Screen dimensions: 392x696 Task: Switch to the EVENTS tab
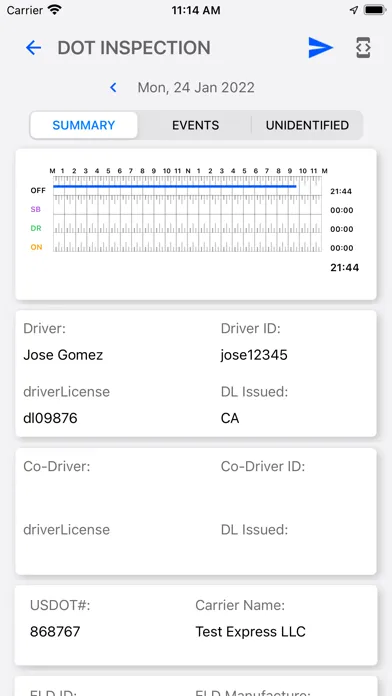[196, 125]
